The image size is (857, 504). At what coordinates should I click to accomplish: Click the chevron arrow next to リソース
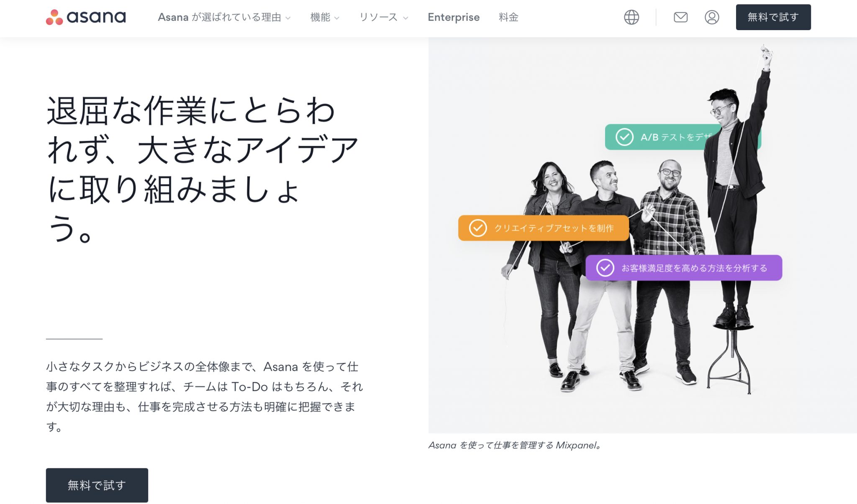click(x=405, y=18)
